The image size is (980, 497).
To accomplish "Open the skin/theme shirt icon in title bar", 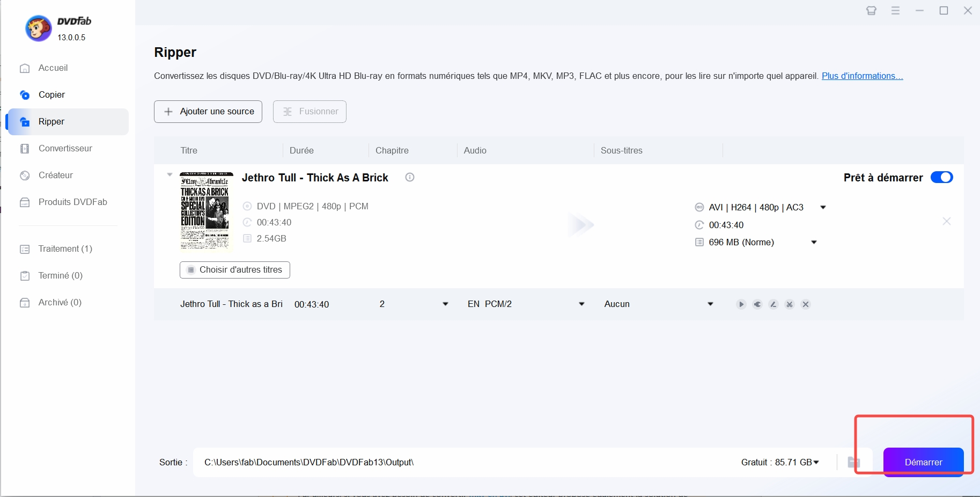I will 871,11.
